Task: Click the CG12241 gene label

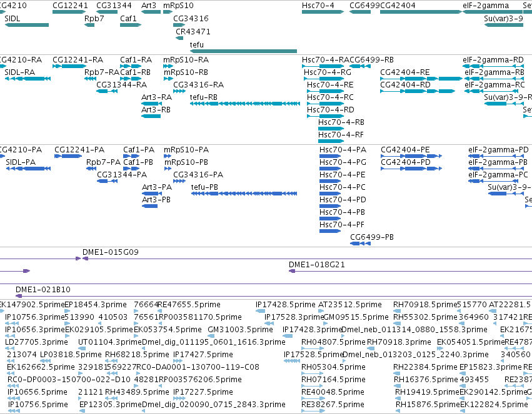Action: point(70,6)
